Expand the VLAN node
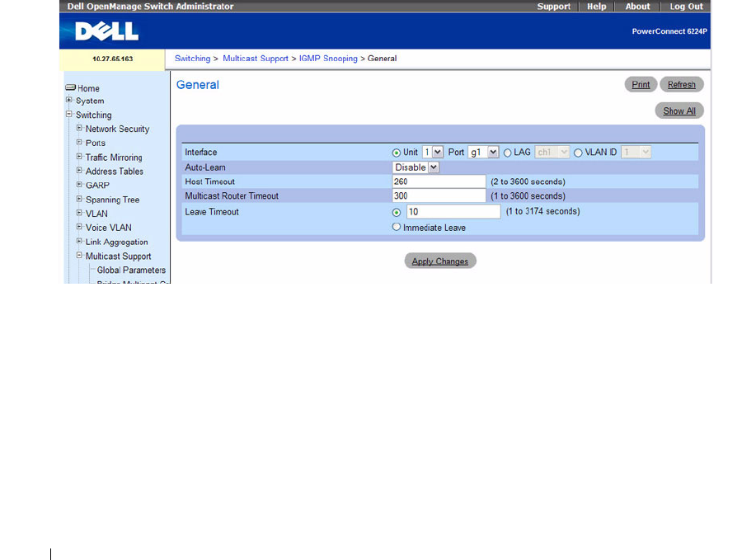The height and width of the screenshot is (560, 742). click(x=79, y=213)
